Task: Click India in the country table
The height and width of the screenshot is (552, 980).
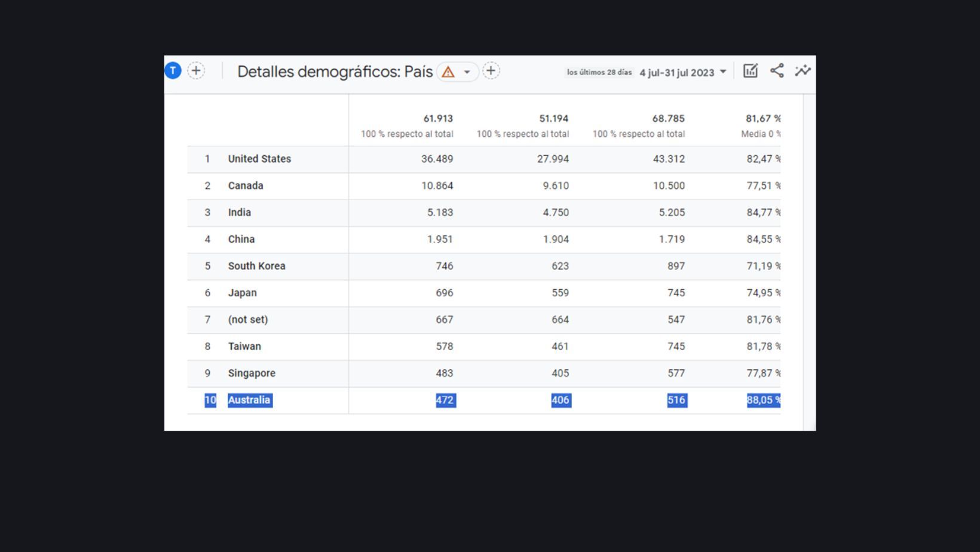Action: point(239,213)
